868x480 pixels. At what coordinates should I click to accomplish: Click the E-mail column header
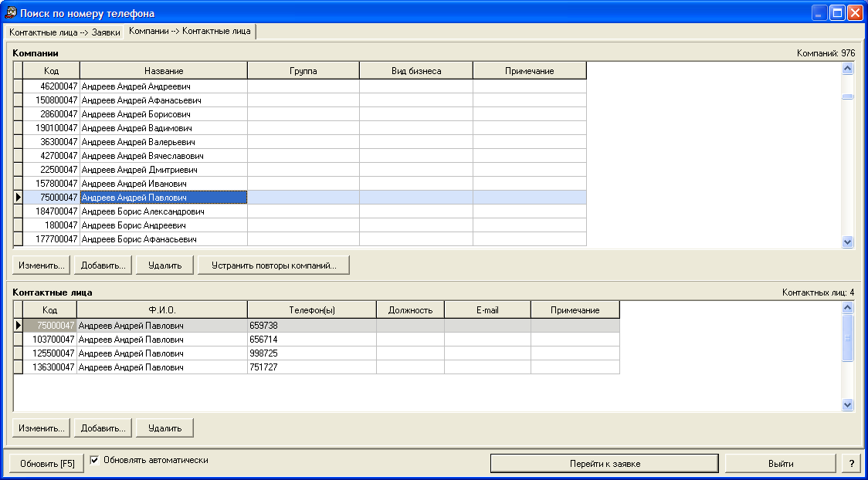[488, 309]
